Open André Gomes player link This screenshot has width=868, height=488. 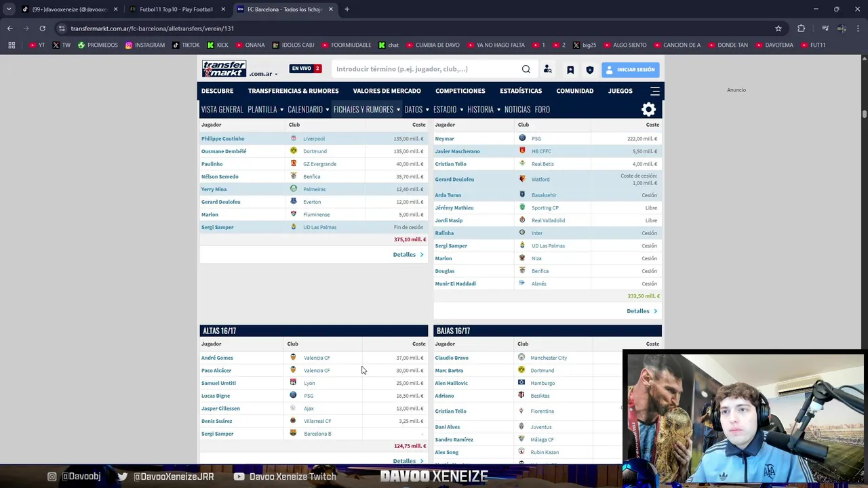click(x=217, y=357)
